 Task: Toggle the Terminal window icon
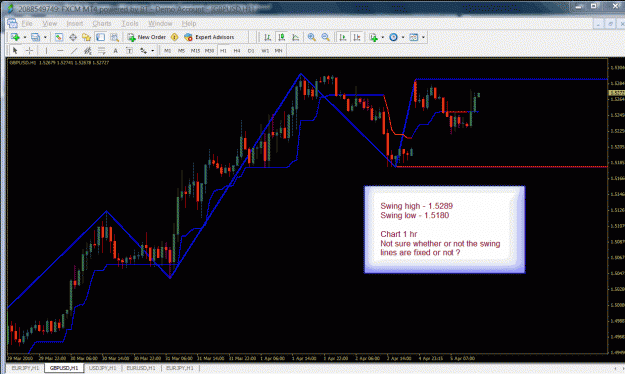100,37
